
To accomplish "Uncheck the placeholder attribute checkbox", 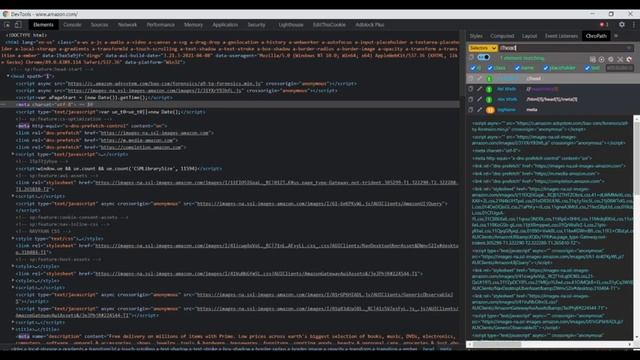I will click(545, 68).
